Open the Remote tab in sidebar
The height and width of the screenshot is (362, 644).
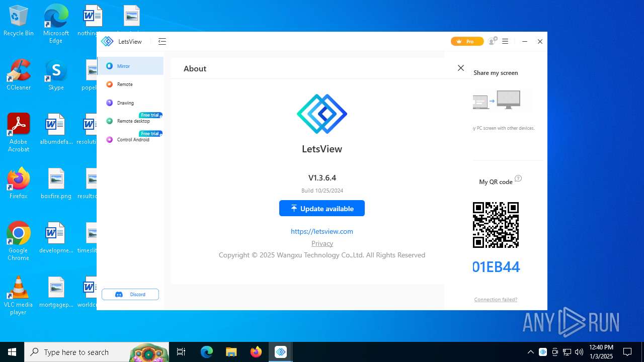coord(130,84)
